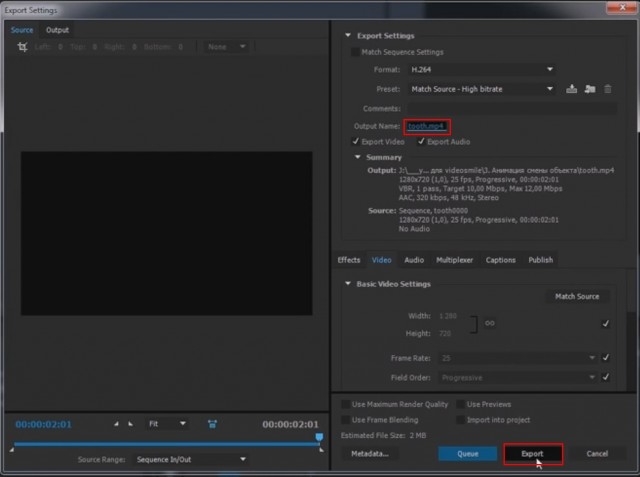Click the Delete Preset trash icon

click(607, 89)
